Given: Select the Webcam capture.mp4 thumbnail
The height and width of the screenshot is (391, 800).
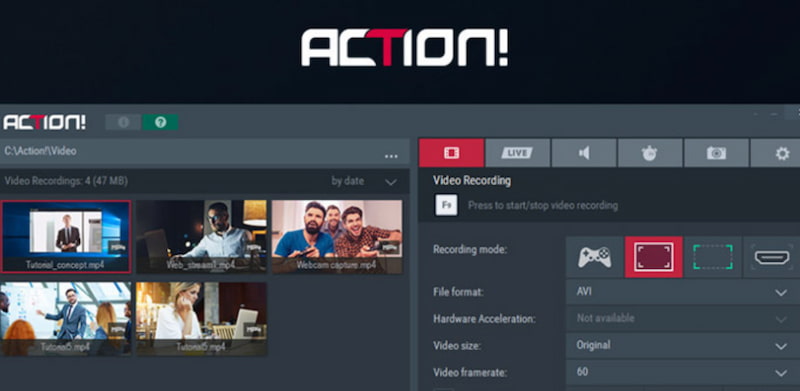Looking at the screenshot, I should coord(337,236).
